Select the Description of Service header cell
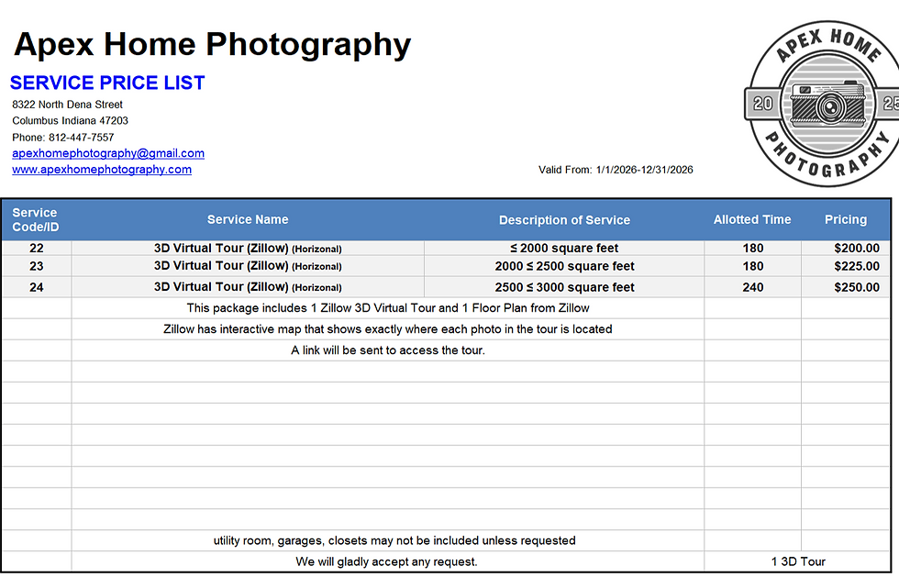Image resolution: width=899 pixels, height=588 pixels. click(x=564, y=220)
